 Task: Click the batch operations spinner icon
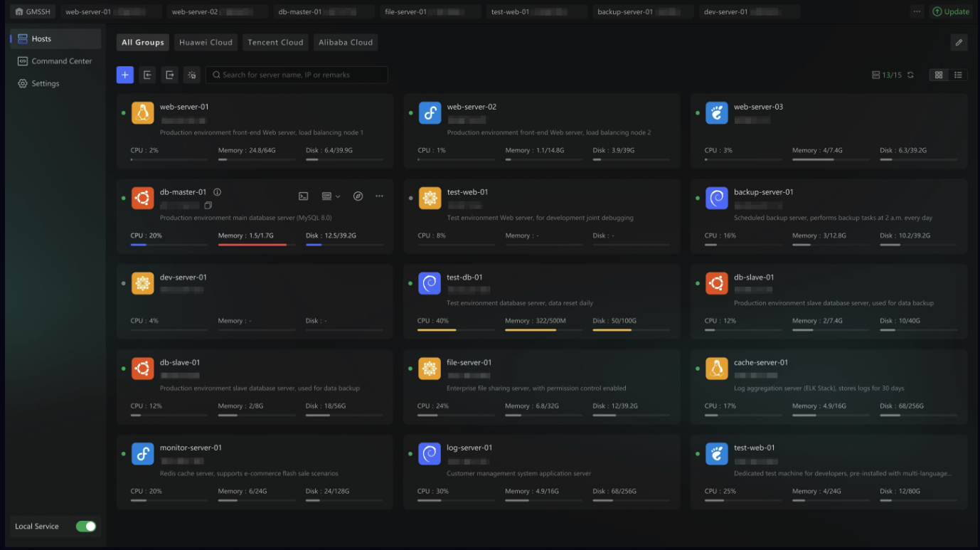pyautogui.click(x=191, y=74)
